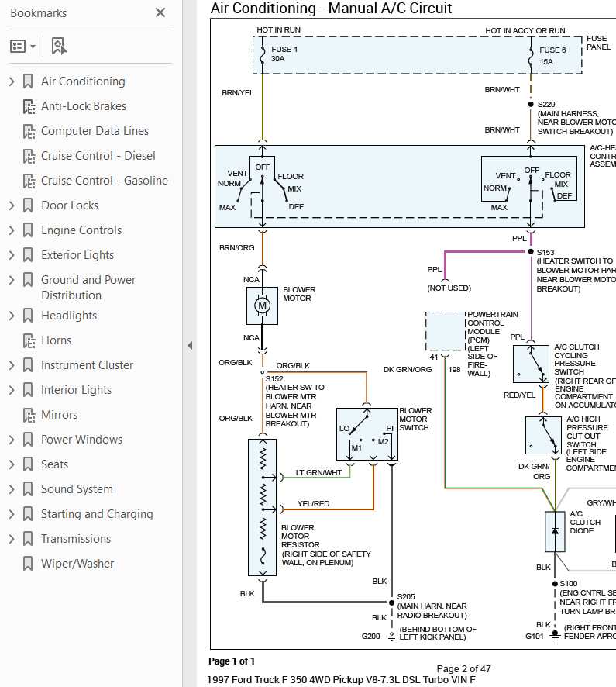Navigate to the Sound System bookmark
The image size is (616, 687).
pos(77,489)
